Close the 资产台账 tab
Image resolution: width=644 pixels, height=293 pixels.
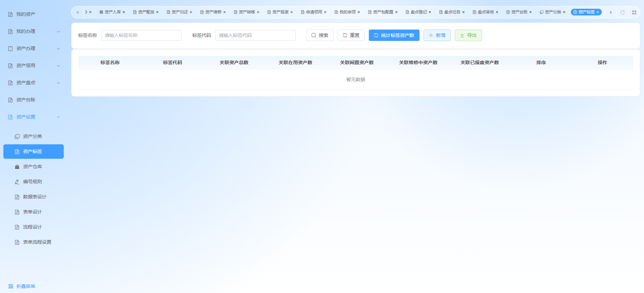[531, 12]
